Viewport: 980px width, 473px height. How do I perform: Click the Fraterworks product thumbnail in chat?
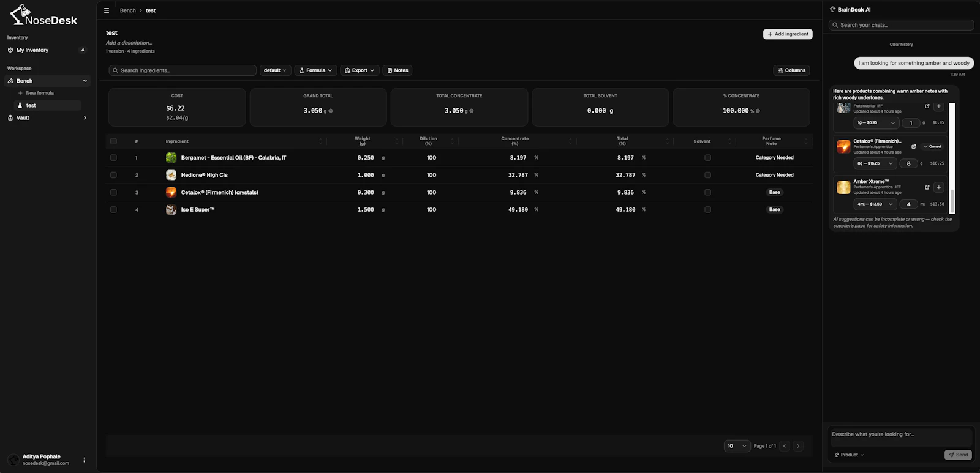pos(843,108)
